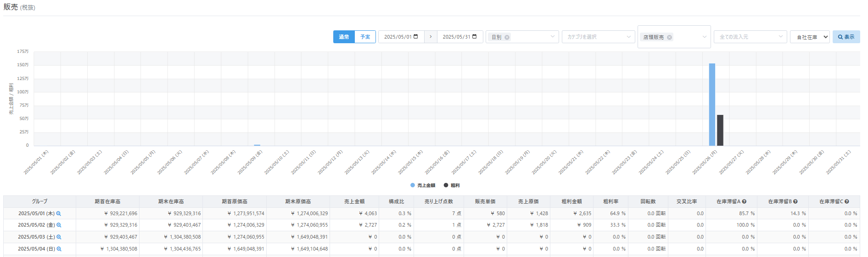This screenshot has width=868, height=257.
Task: Open details magnifier for 2025/05/02 (金)
Action: [x=59, y=225]
